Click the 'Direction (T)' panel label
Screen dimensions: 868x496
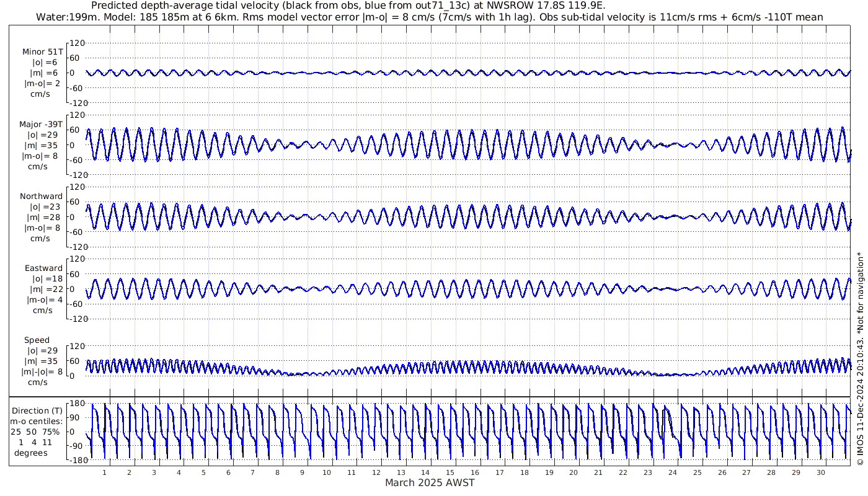pos(38,411)
